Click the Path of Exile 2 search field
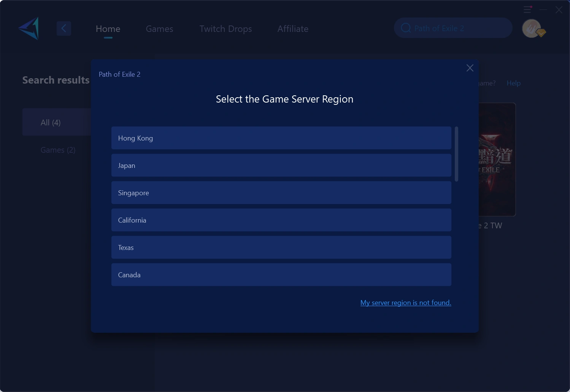The image size is (570, 392). [453, 27]
